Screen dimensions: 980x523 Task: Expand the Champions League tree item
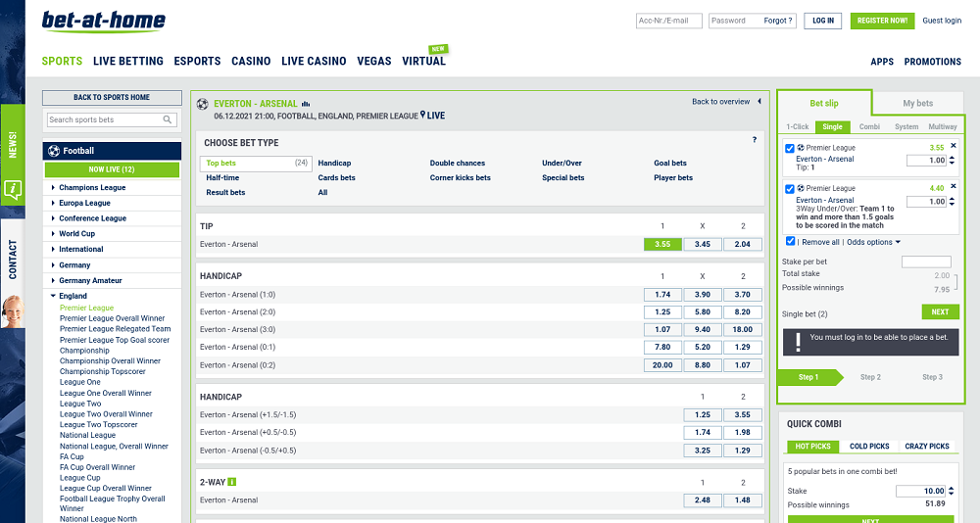coord(53,187)
